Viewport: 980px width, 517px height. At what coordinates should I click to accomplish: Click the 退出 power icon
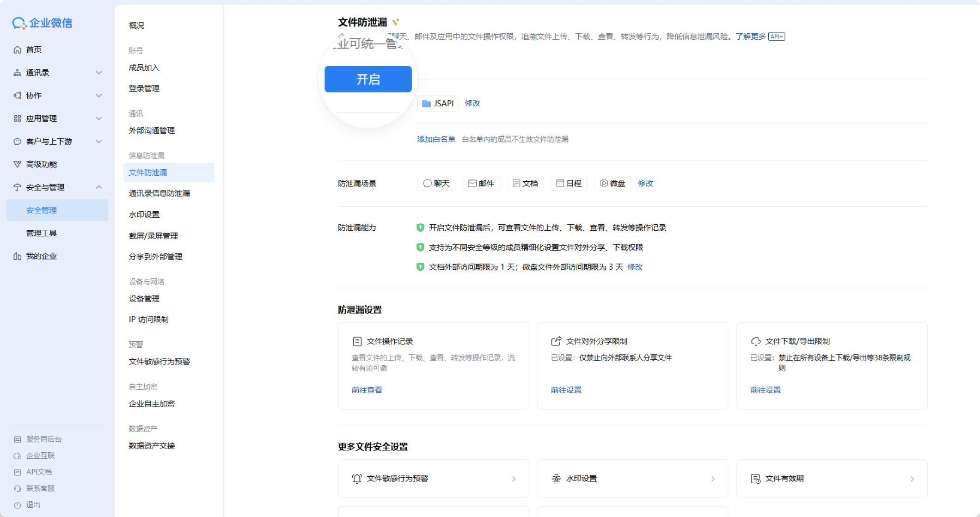18,505
